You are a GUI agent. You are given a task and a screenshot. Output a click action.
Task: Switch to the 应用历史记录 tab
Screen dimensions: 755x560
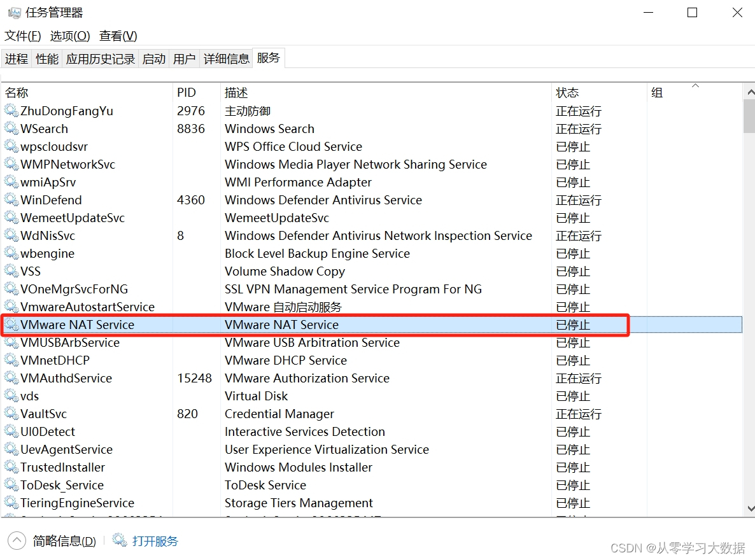click(x=100, y=59)
